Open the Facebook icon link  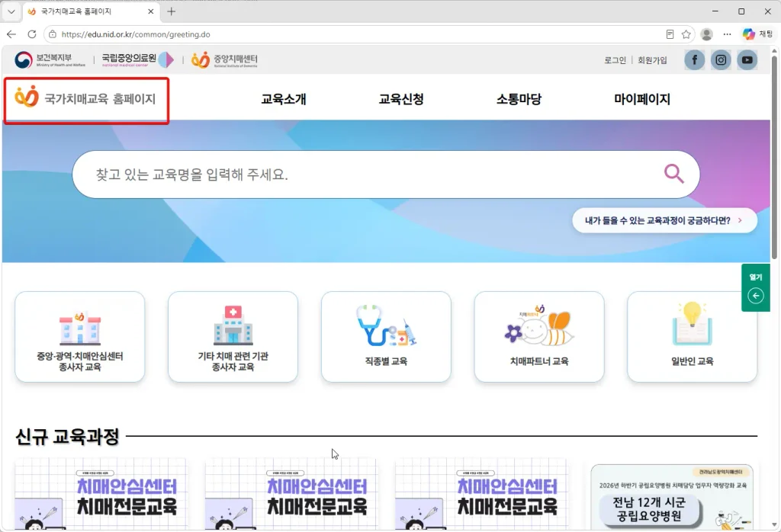[694, 60]
